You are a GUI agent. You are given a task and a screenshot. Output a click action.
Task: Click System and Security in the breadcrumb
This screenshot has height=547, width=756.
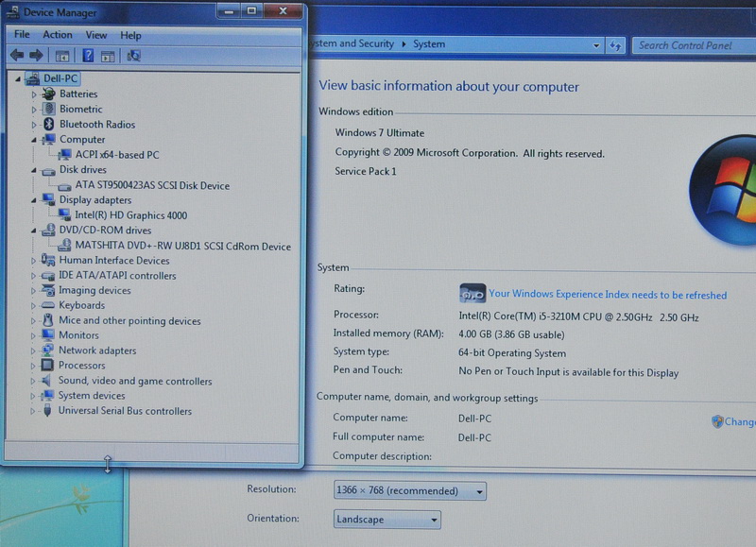(x=352, y=43)
